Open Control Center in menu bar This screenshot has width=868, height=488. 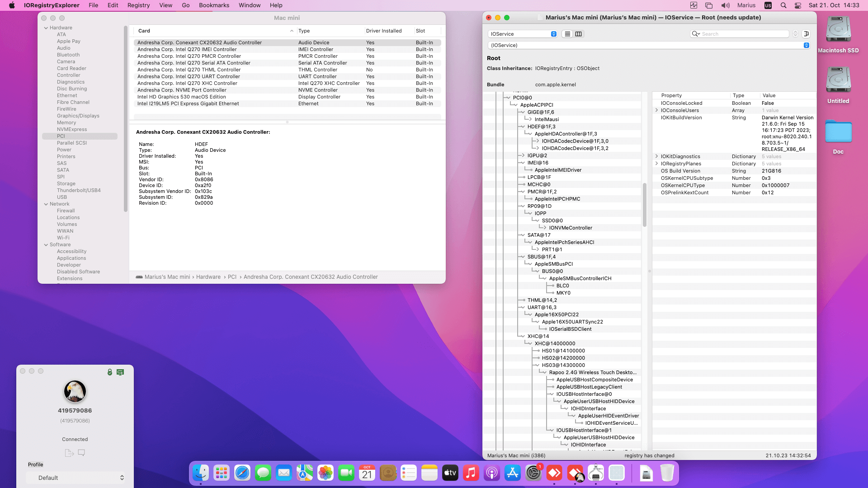pyautogui.click(x=798, y=5)
